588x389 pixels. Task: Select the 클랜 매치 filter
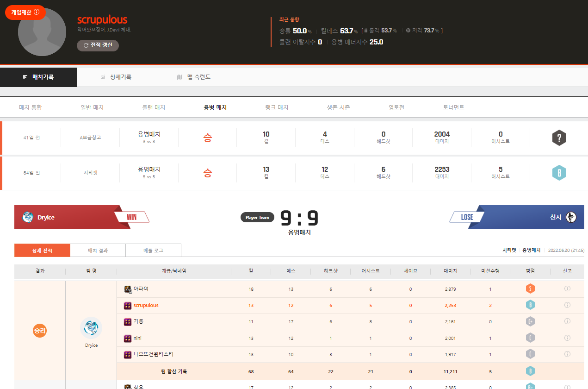[x=154, y=107]
